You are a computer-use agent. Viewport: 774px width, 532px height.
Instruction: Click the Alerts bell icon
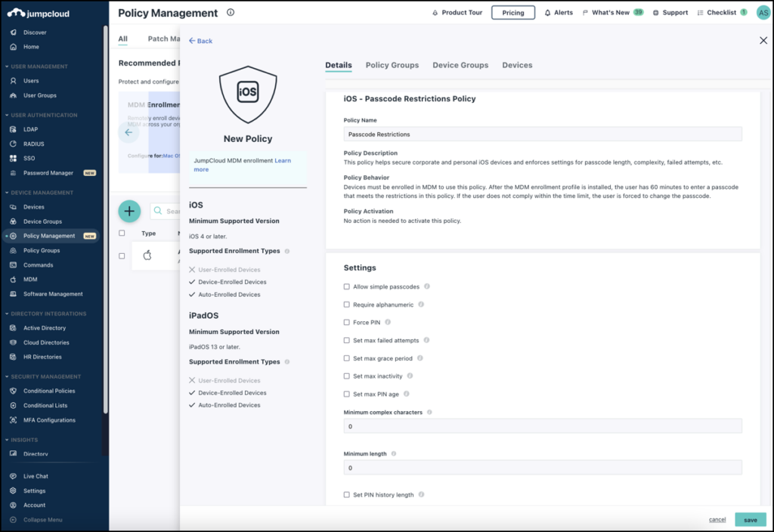click(548, 13)
